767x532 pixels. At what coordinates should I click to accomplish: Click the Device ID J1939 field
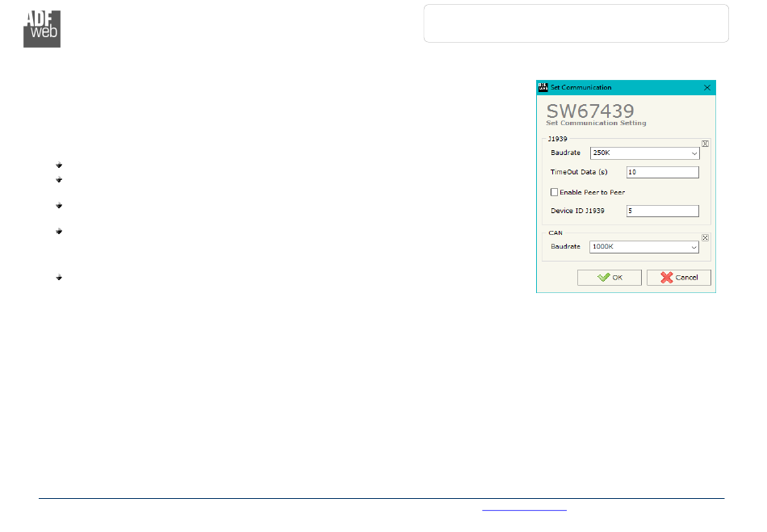(x=662, y=211)
